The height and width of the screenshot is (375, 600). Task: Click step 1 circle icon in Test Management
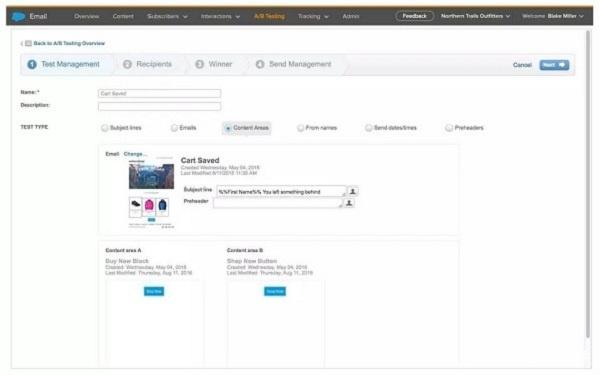[32, 64]
